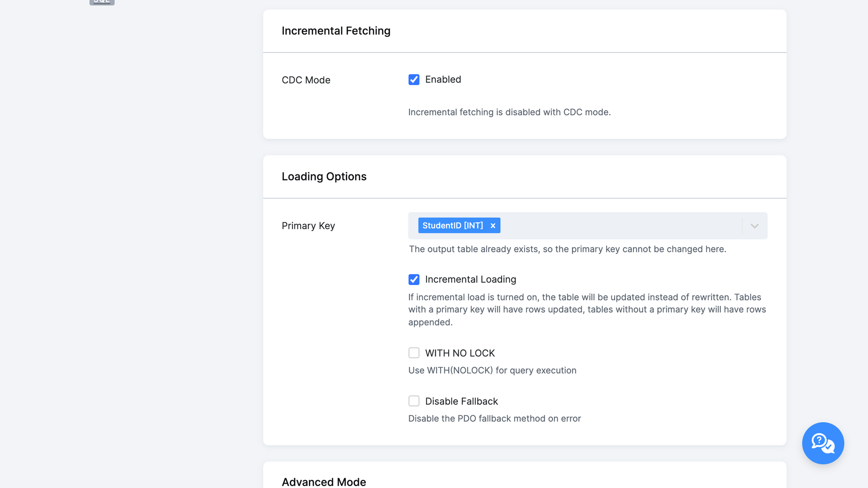The width and height of the screenshot is (868, 488).
Task: Remove StudentID [INT] tag using its x
Action: pos(493,226)
